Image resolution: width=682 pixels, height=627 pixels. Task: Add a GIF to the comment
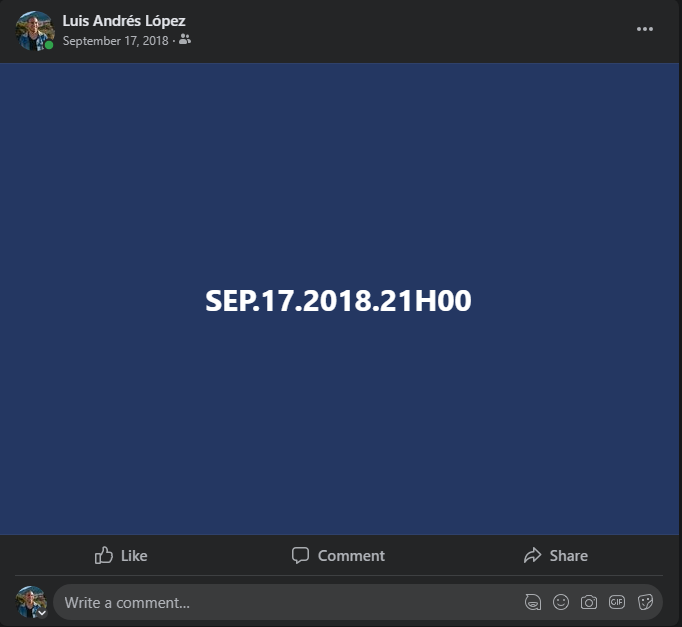click(617, 602)
